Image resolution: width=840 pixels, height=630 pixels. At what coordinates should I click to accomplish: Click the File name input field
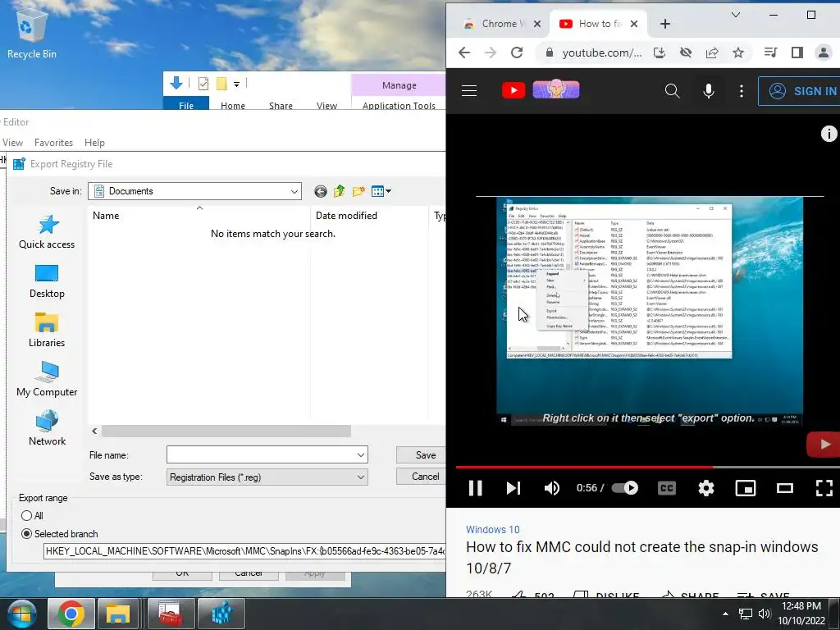[x=260, y=454]
